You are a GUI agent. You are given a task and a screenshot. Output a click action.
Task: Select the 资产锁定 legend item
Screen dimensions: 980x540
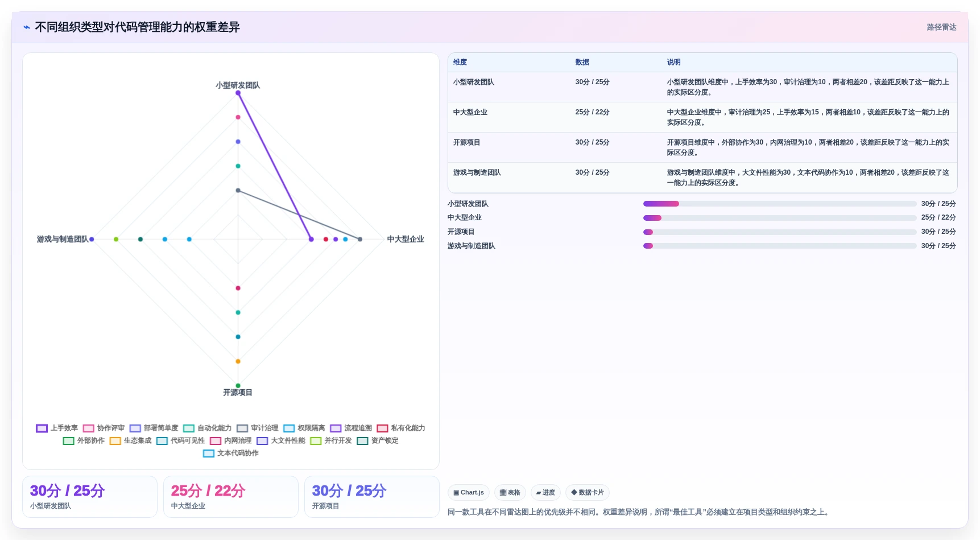click(378, 441)
